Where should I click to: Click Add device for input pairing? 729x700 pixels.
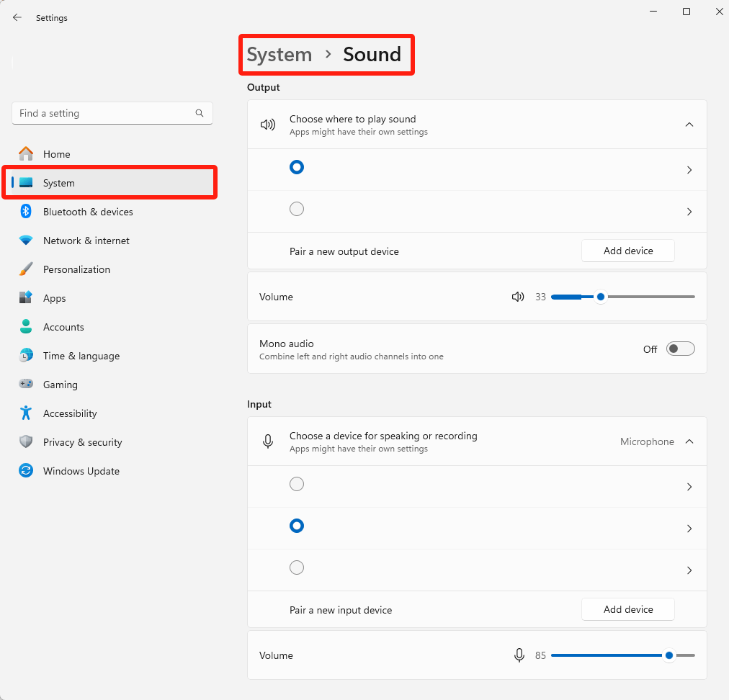tap(627, 609)
